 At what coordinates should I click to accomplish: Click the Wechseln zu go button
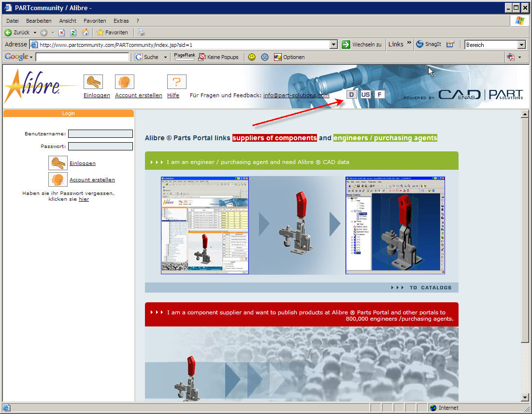pyautogui.click(x=362, y=44)
